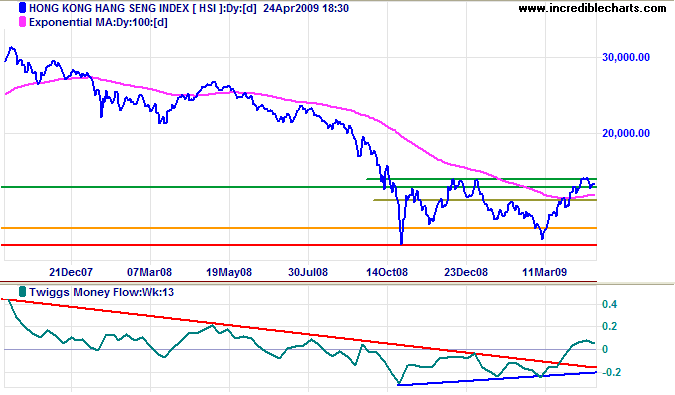Click the 21Dec07 date label
Image resolution: width=675 pixels, height=395 pixels.
point(71,272)
